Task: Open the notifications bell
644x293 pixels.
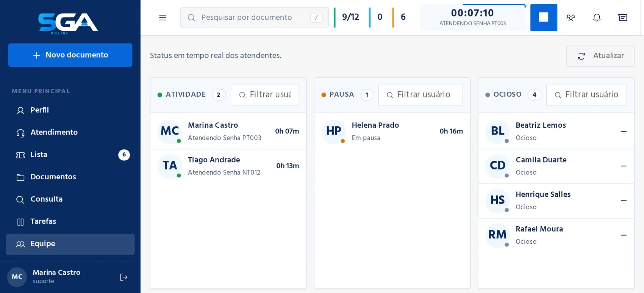Action: (597, 17)
